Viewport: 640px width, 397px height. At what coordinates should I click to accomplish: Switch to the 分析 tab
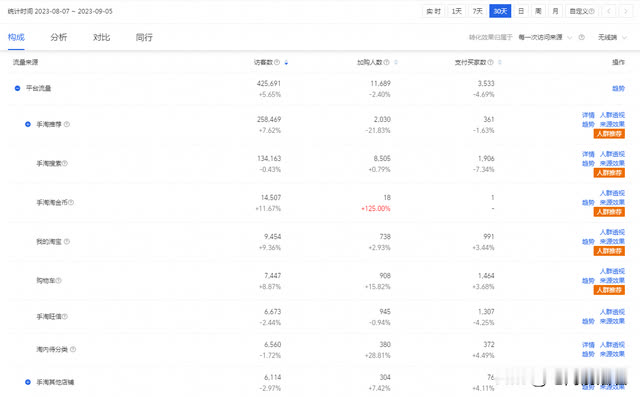coord(59,37)
